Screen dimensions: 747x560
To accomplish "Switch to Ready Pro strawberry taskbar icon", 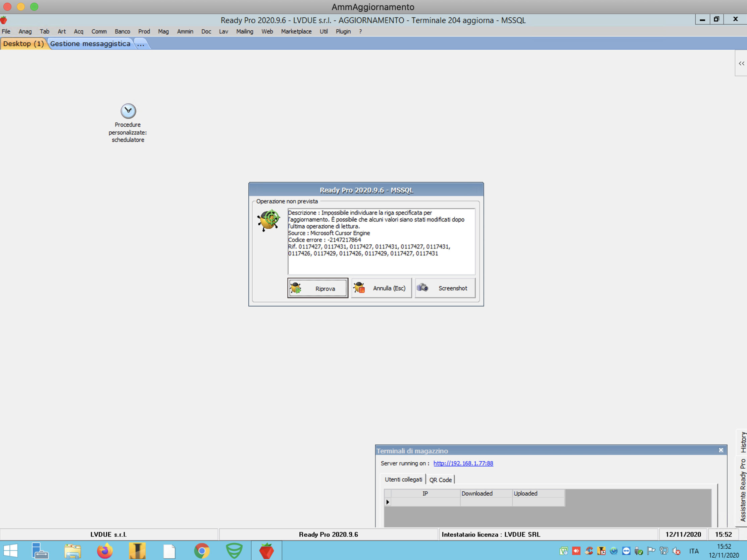I will (x=266, y=551).
